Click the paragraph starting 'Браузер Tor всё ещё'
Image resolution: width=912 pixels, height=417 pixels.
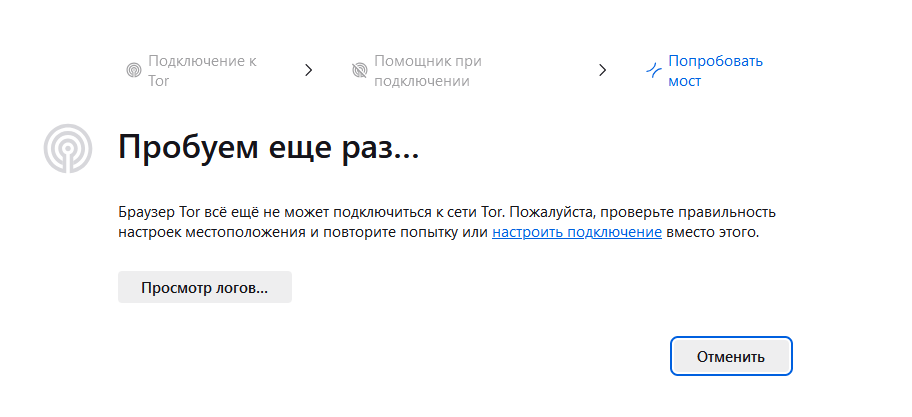(x=447, y=223)
